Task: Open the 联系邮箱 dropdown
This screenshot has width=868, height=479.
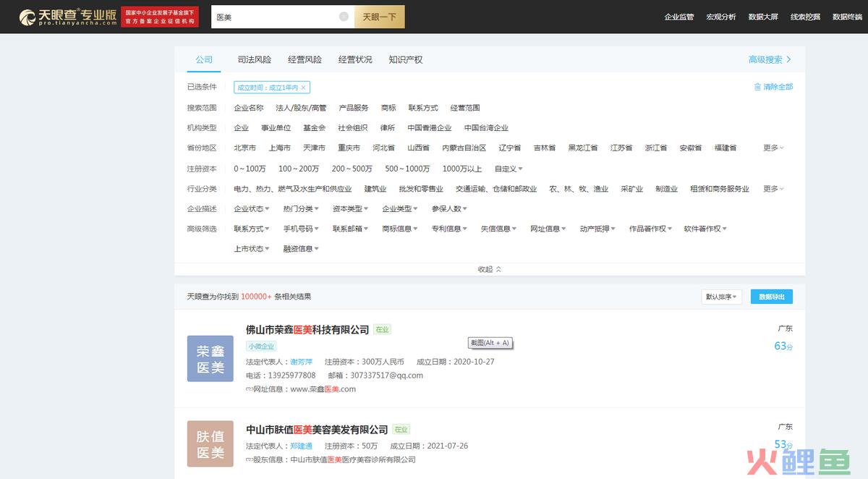Action: point(350,229)
